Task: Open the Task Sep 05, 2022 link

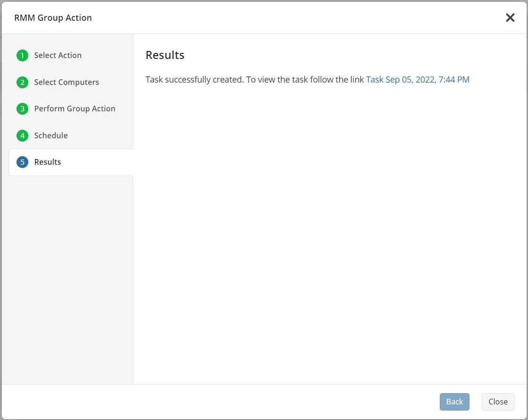Action: pyautogui.click(x=418, y=80)
